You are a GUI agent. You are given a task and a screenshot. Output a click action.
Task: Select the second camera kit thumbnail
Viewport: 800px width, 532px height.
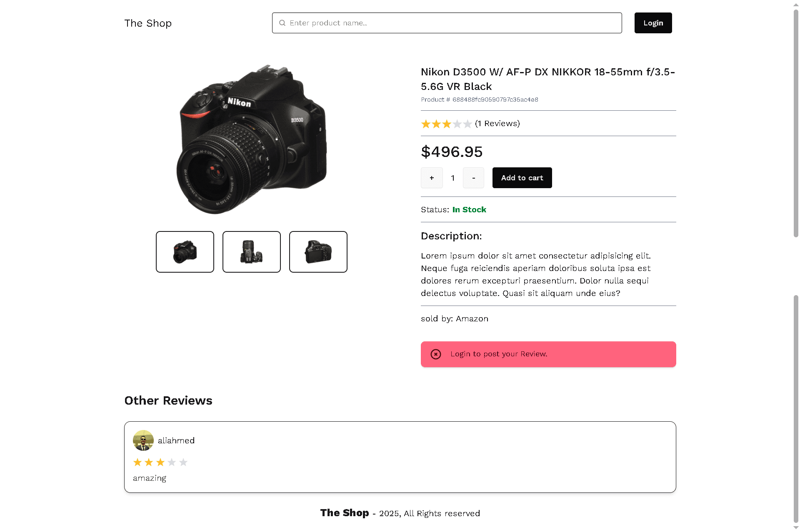(x=252, y=252)
